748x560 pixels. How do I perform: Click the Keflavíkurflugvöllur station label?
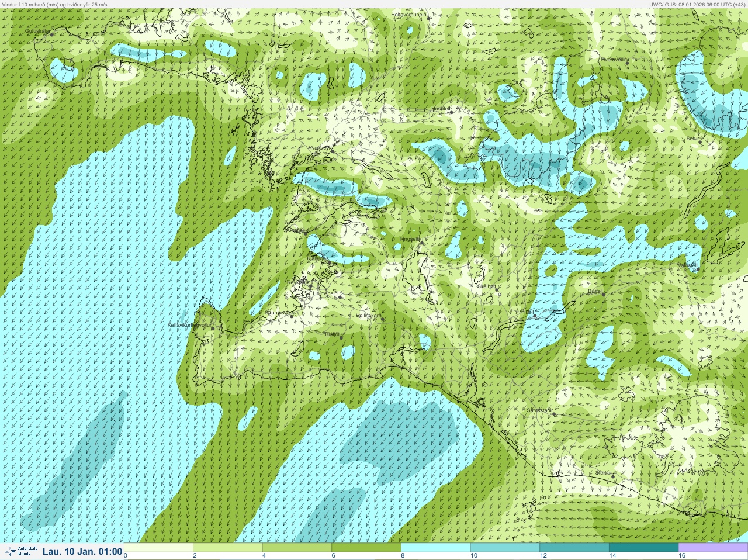point(189,324)
